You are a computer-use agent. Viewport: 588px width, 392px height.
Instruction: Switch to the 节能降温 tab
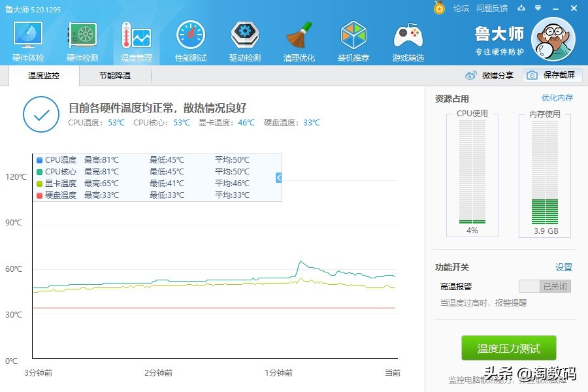(116, 75)
